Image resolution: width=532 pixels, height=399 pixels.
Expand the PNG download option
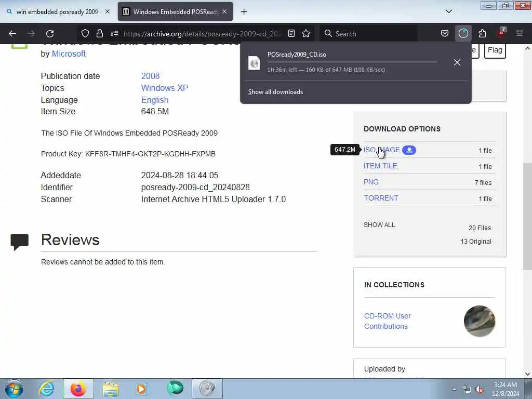click(x=371, y=182)
